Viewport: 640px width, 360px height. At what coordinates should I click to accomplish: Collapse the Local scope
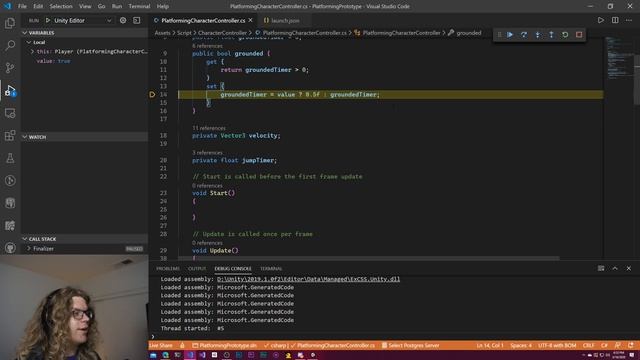pyautogui.click(x=29, y=42)
